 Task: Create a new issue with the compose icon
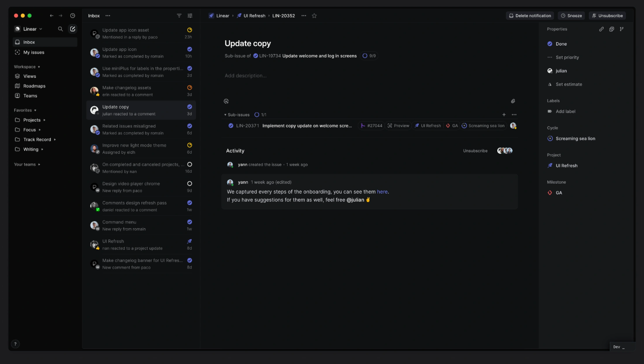click(x=72, y=28)
